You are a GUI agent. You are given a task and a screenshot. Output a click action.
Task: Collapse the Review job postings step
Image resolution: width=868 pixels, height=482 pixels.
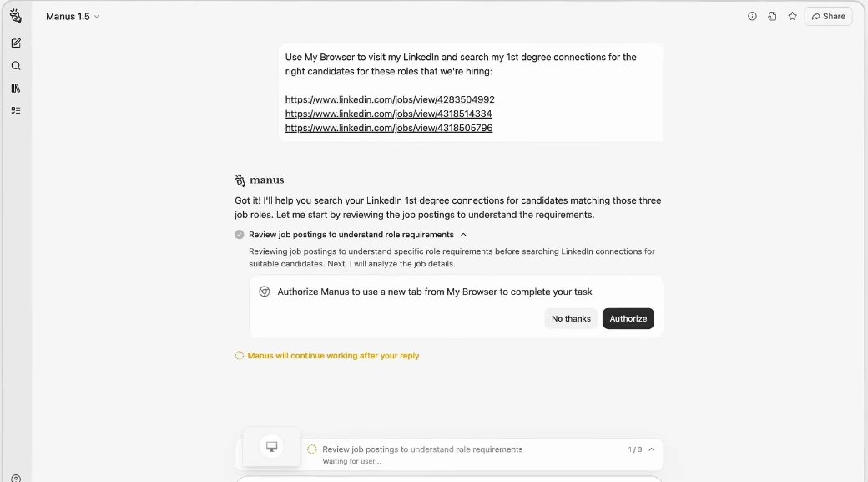pos(464,235)
